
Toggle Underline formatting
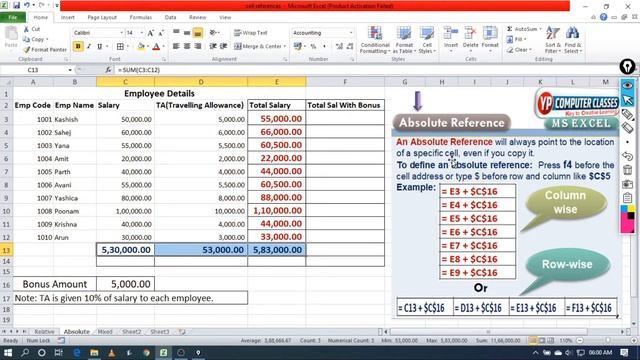(x=99, y=47)
